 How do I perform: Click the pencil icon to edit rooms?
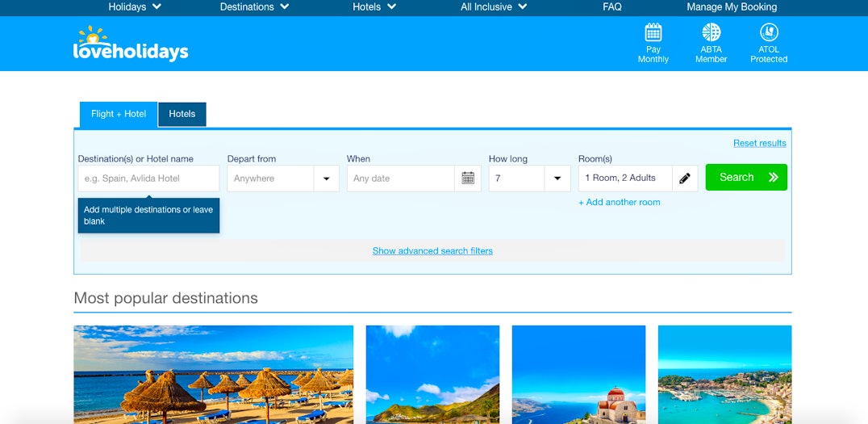pos(685,178)
